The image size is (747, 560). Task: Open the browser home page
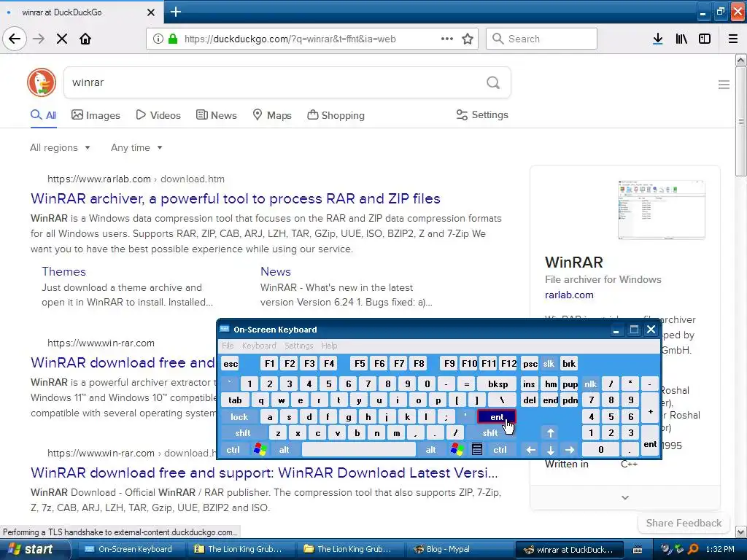[85, 39]
